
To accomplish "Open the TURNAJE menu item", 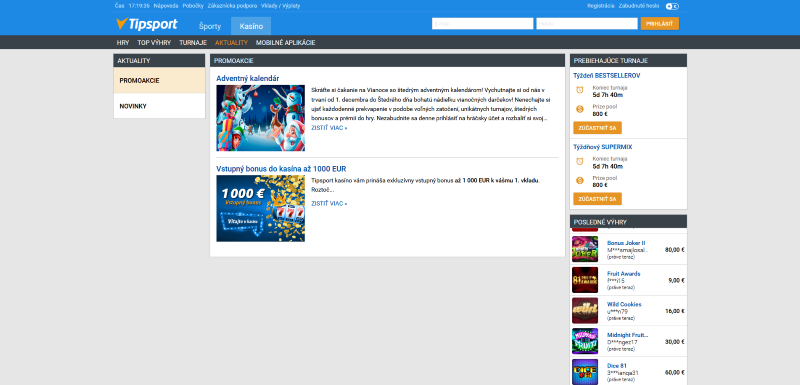I will pyautogui.click(x=193, y=43).
